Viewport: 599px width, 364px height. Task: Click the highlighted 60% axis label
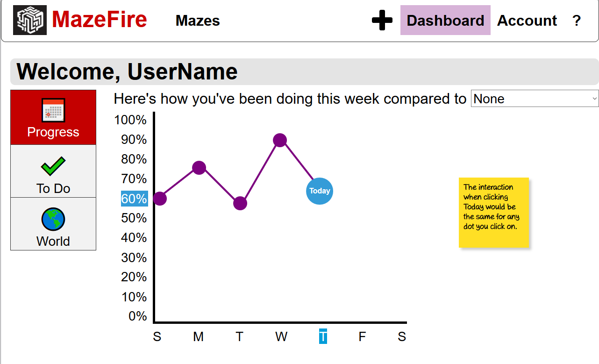[x=135, y=199]
